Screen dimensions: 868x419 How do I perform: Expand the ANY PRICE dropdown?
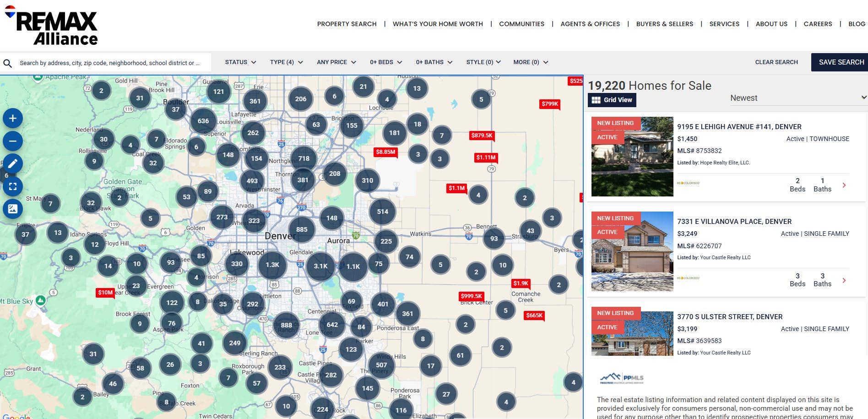(336, 62)
